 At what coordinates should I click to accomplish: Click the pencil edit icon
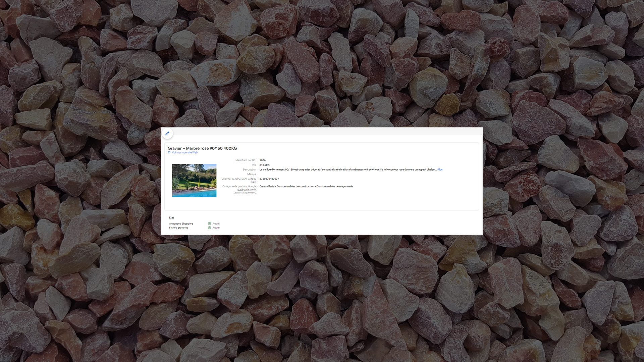pyautogui.click(x=167, y=133)
